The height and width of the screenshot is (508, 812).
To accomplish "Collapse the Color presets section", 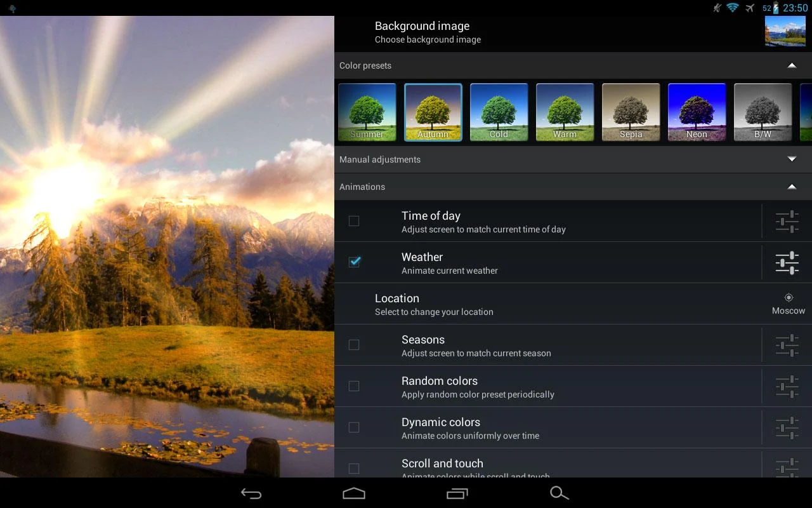I will tap(791, 65).
